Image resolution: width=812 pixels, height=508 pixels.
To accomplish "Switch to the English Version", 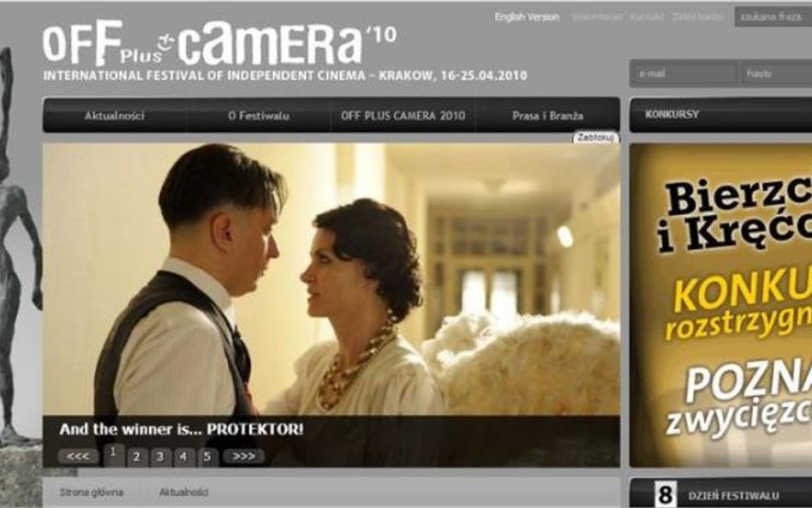I will pos(527,17).
